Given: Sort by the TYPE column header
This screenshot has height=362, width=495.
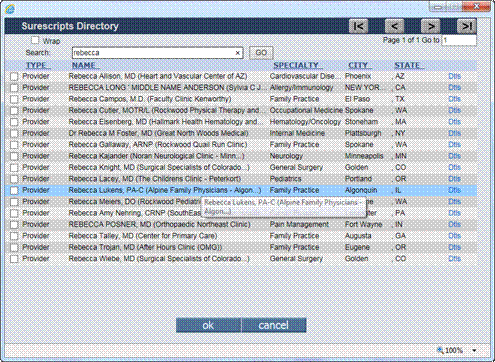Looking at the screenshot, I should coord(38,65).
